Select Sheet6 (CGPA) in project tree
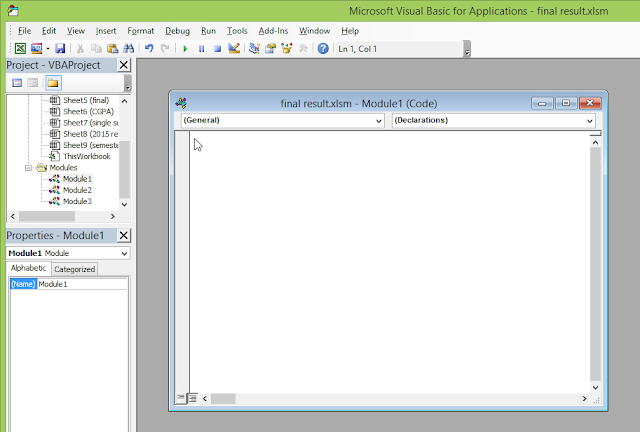Screen dimensions: 640x432 89,111
